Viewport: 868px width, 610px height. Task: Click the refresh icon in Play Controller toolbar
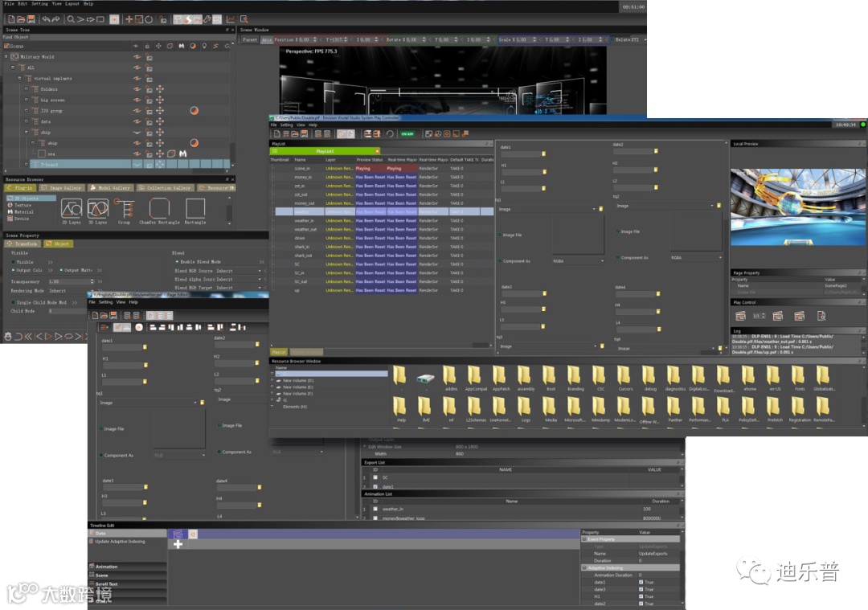[390, 134]
